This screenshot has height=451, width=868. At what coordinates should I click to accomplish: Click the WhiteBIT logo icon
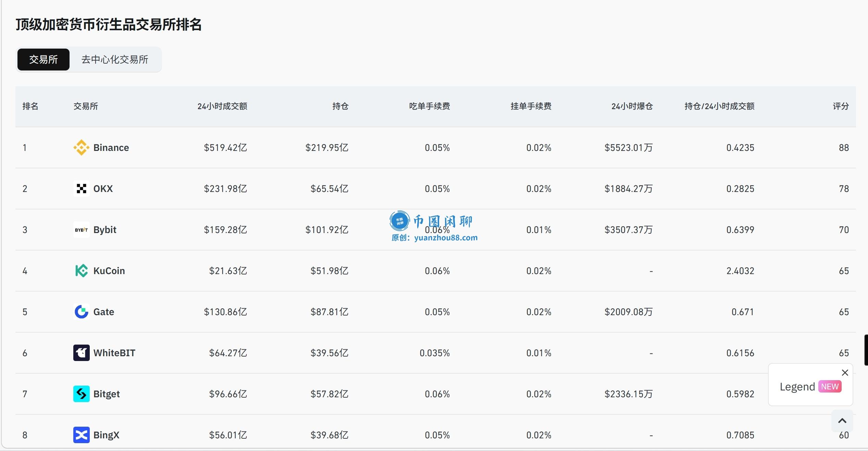(x=81, y=353)
